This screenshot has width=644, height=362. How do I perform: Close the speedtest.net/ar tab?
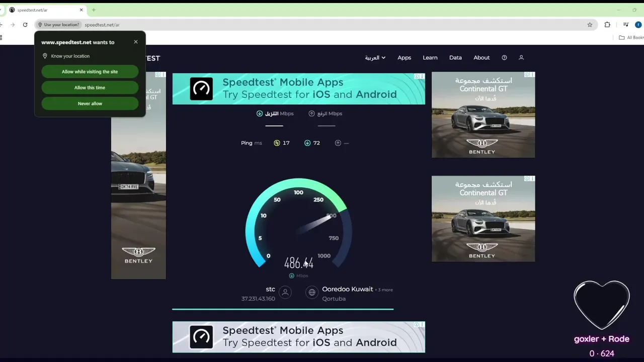point(81,10)
